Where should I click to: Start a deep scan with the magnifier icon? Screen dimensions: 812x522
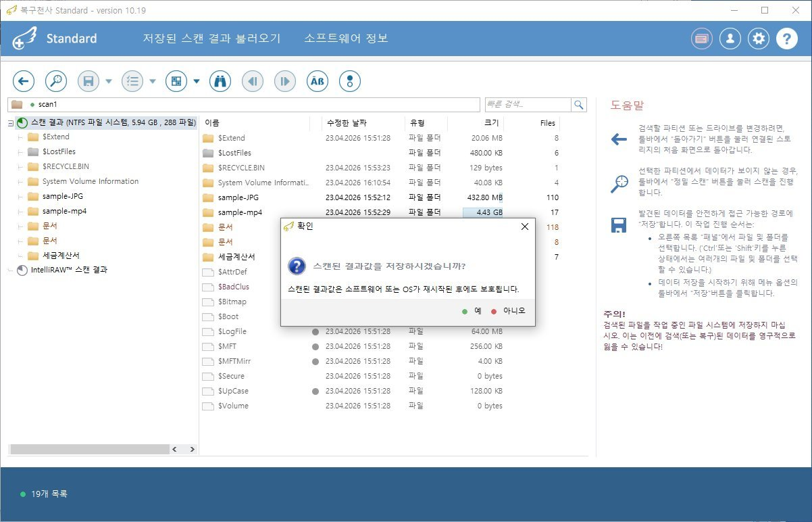(x=56, y=81)
